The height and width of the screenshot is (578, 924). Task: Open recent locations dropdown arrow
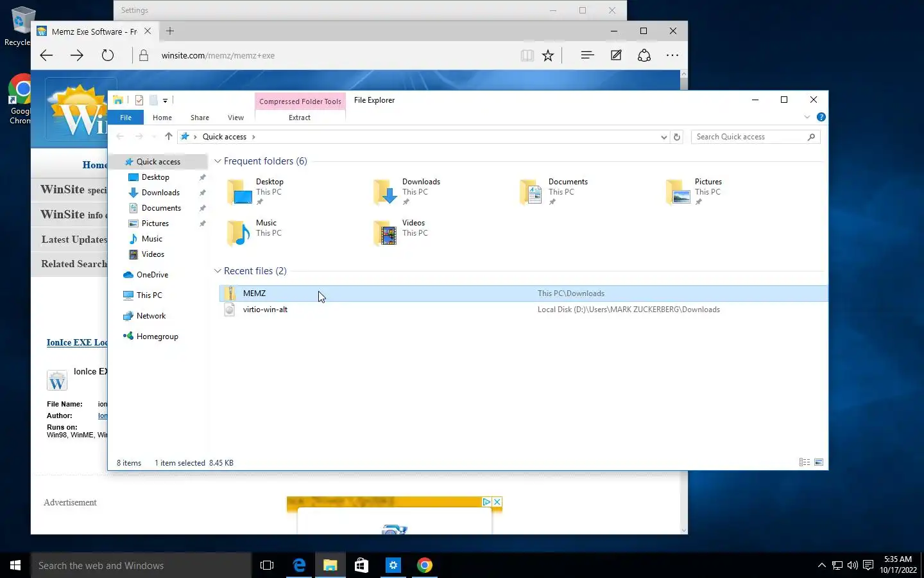[154, 137]
